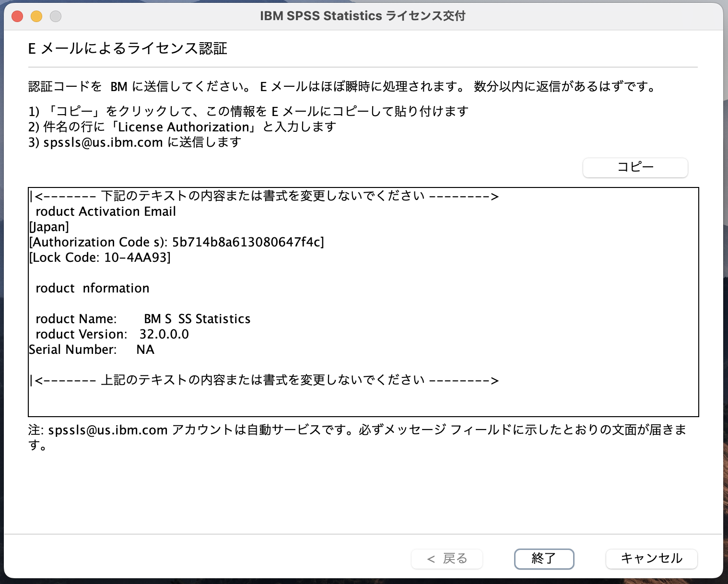Click the spssls@us.ibm.com address in step 3
The image size is (728, 584).
tap(103, 142)
